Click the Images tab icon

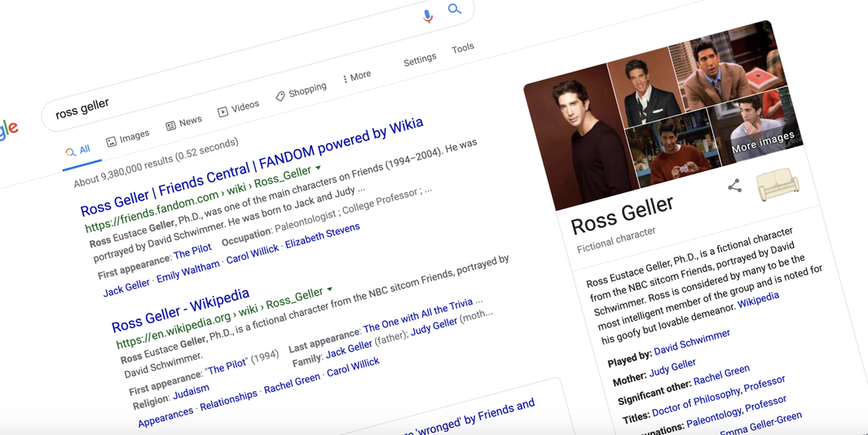pyautogui.click(x=112, y=142)
